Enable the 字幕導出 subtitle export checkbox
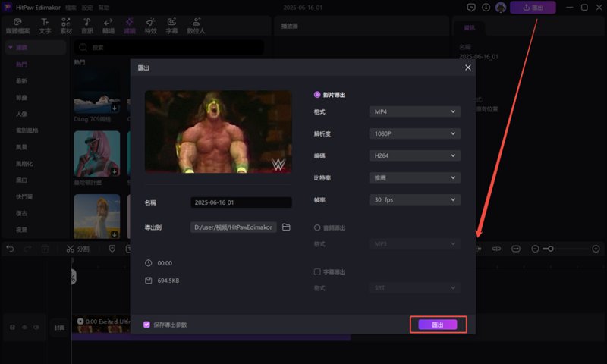Viewport: 607px width, 364px height. (x=317, y=271)
